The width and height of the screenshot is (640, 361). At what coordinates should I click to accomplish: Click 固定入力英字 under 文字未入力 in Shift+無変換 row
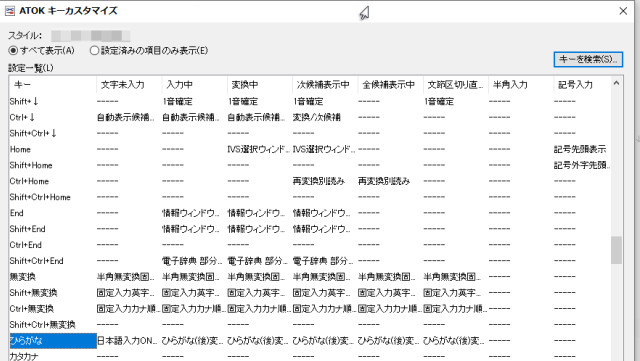point(126,292)
